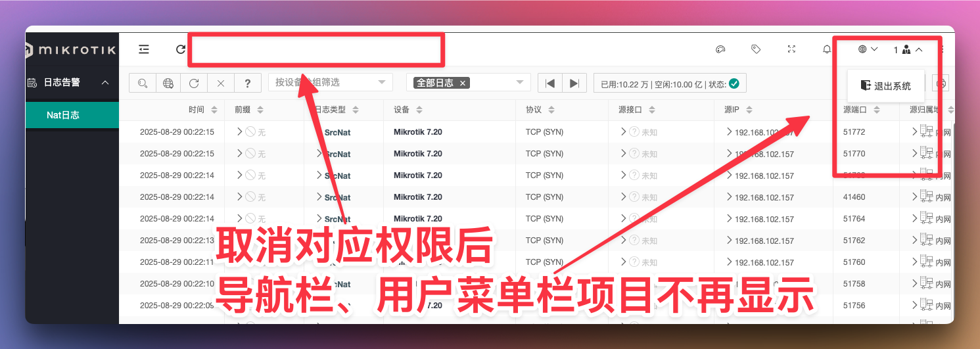This screenshot has width=980, height=349.
Task: Click the tag icon in header
Action: pos(756,49)
